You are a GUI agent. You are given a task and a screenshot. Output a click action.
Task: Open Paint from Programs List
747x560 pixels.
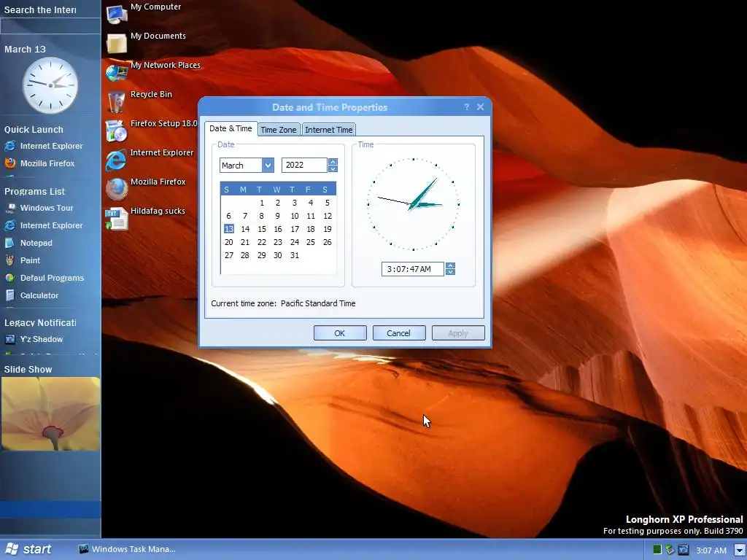tap(23, 260)
